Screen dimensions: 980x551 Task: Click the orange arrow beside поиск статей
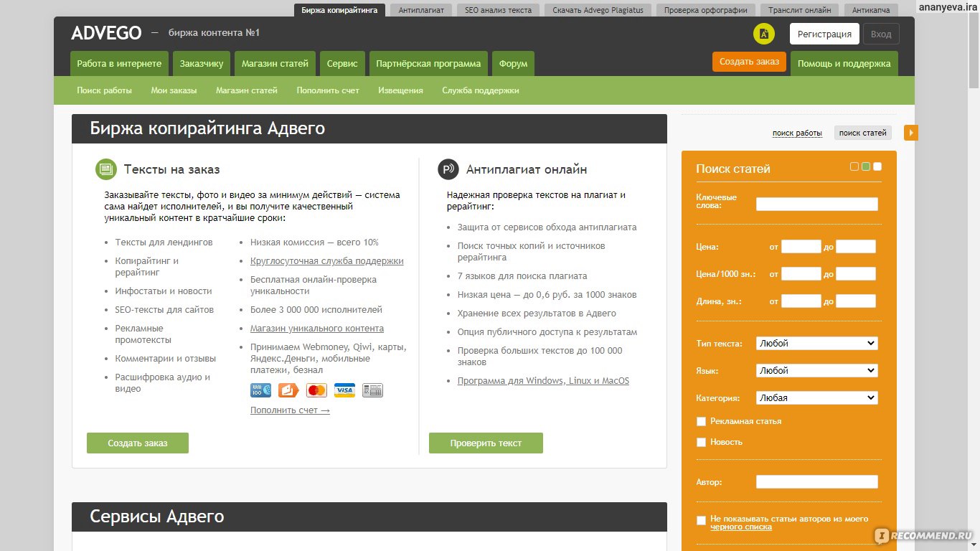click(911, 133)
